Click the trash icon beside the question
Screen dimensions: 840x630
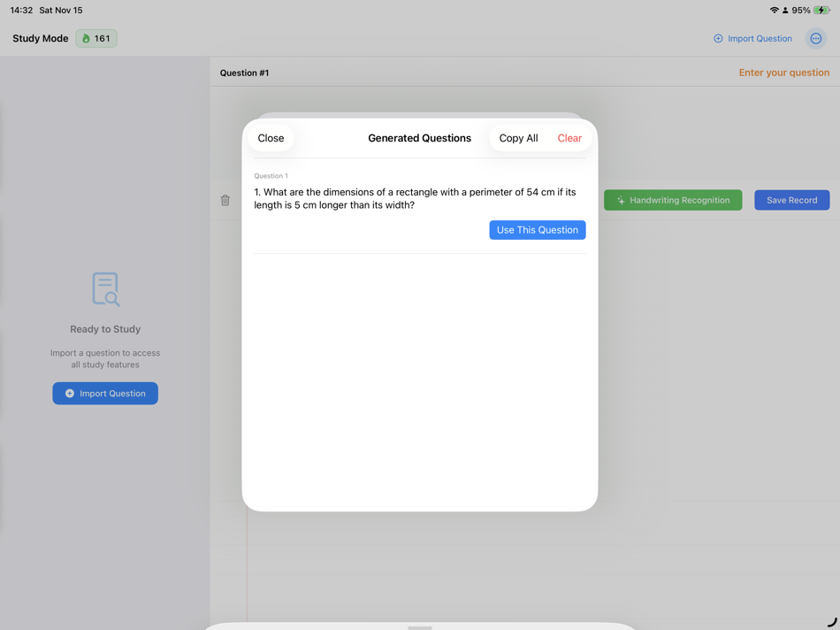(x=225, y=200)
